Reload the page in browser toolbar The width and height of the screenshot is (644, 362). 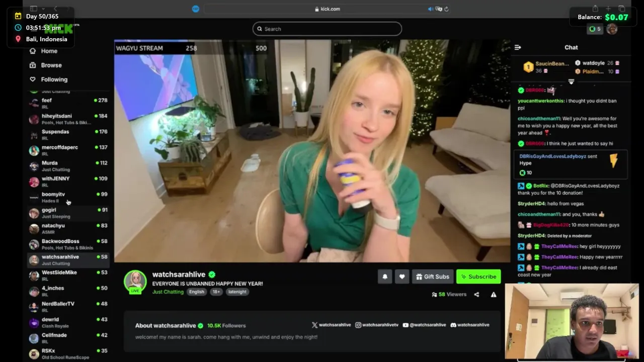(446, 9)
